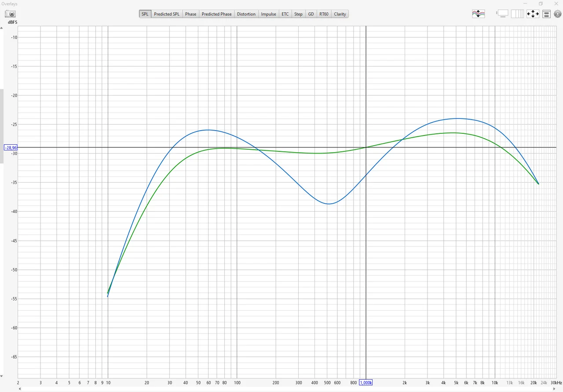Click the vertical scrollbar down arrow
563x392 pixels.
click(x=2, y=376)
